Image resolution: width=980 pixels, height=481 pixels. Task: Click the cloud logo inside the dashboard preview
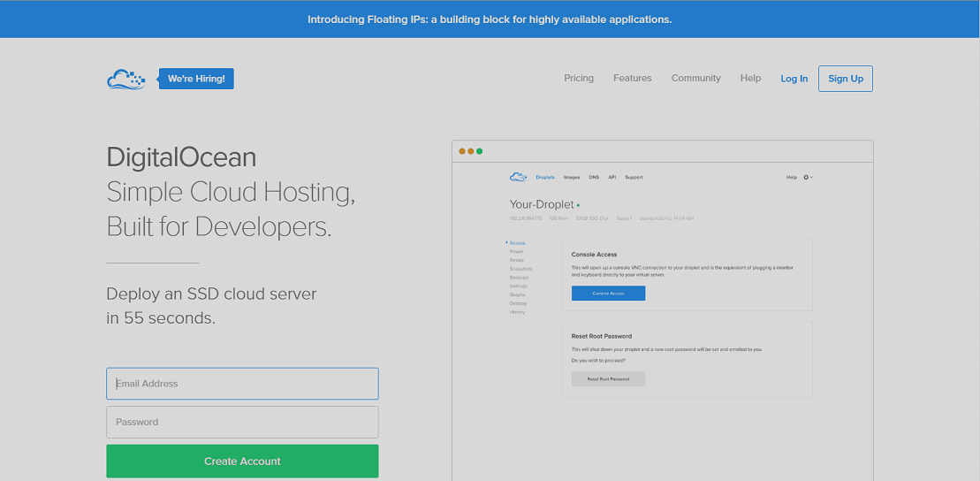coord(518,177)
